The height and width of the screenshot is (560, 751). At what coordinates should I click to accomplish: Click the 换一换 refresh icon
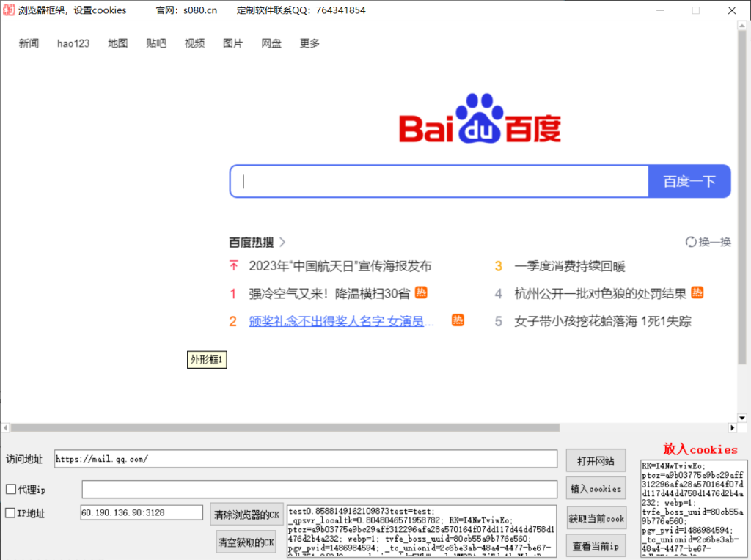click(690, 242)
